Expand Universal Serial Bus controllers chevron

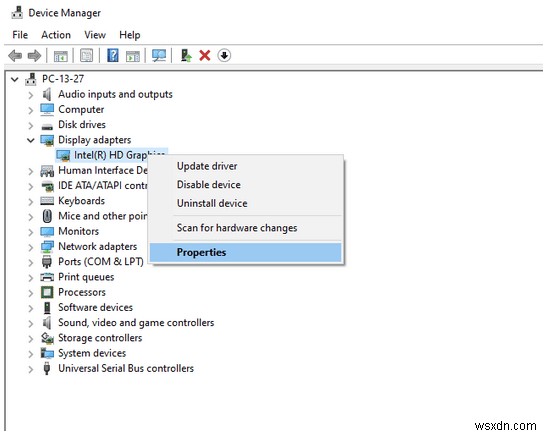click(31, 369)
